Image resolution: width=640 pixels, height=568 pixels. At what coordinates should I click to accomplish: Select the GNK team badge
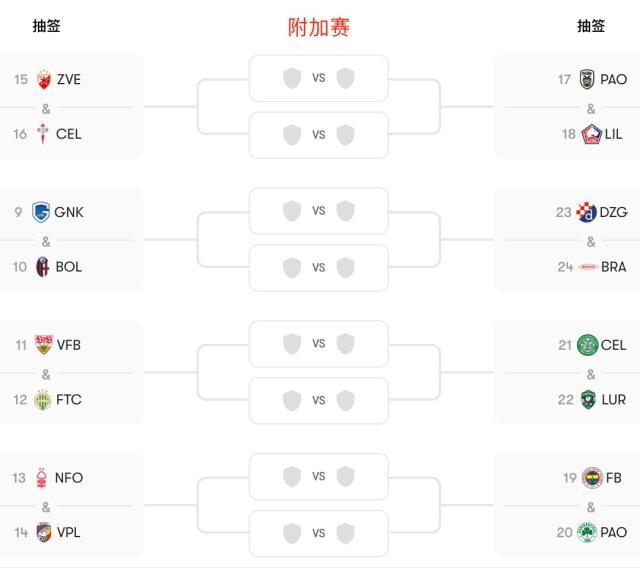[x=41, y=212]
